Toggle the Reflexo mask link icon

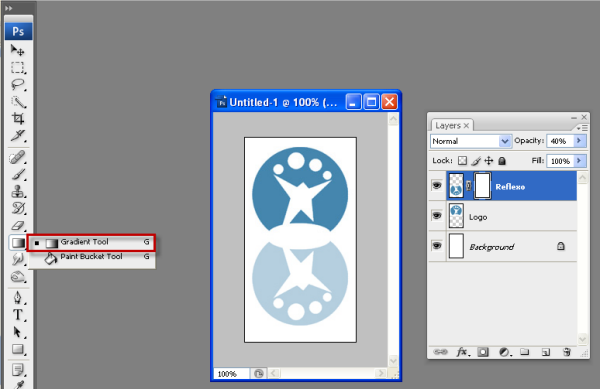pos(469,186)
